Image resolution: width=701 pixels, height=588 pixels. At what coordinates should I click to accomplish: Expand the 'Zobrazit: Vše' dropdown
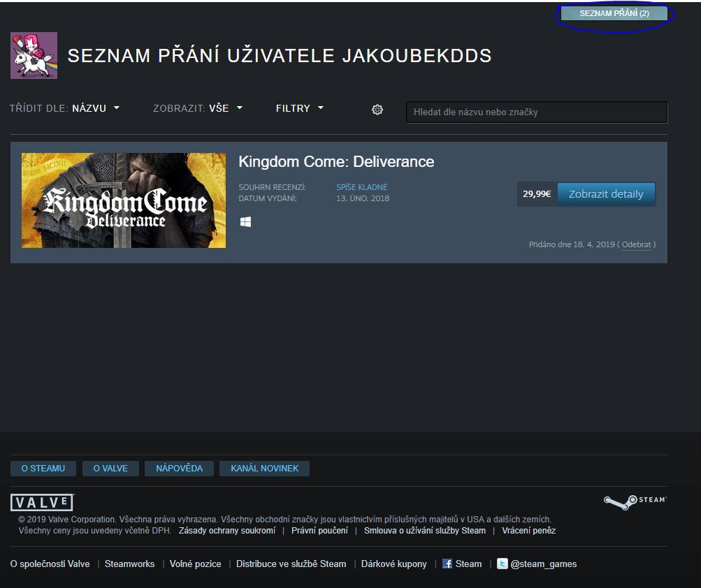(198, 108)
